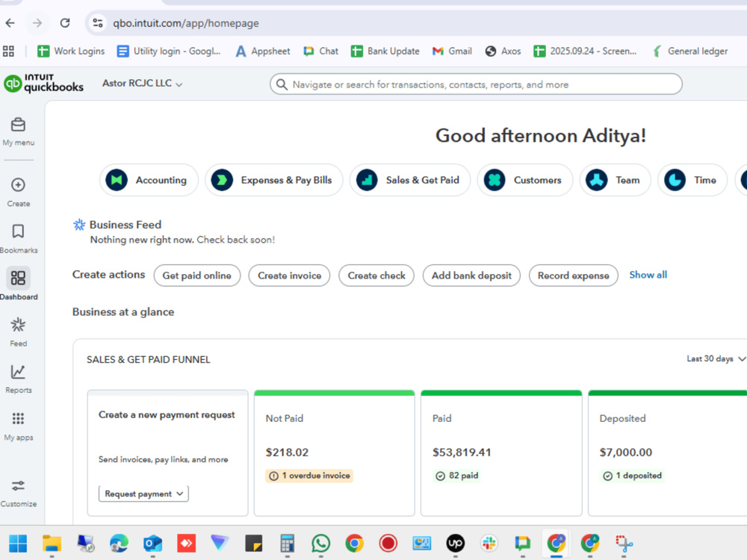747x560 pixels.
Task: Click the Intuit QuickBooks logo
Action: [44, 84]
